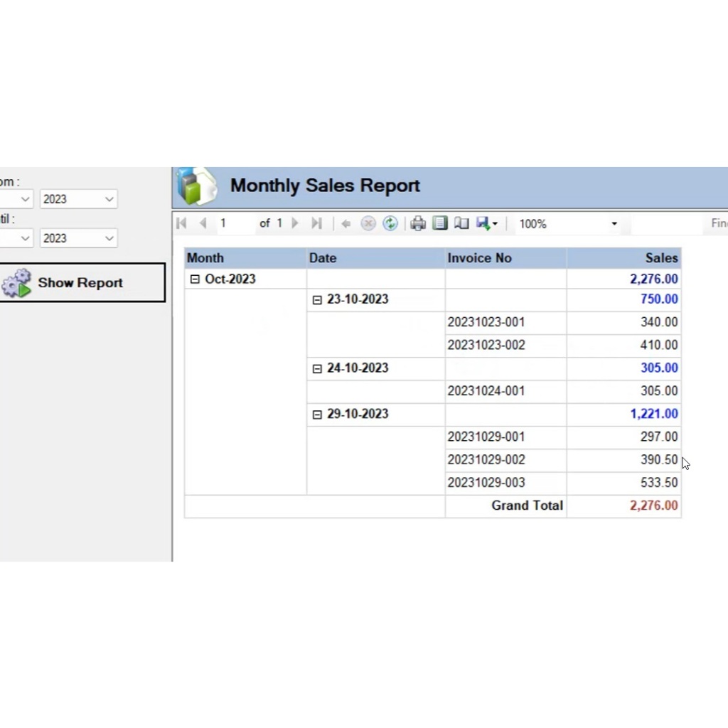728x728 pixels.
Task: Stop report rendering
Action: pos(368,223)
